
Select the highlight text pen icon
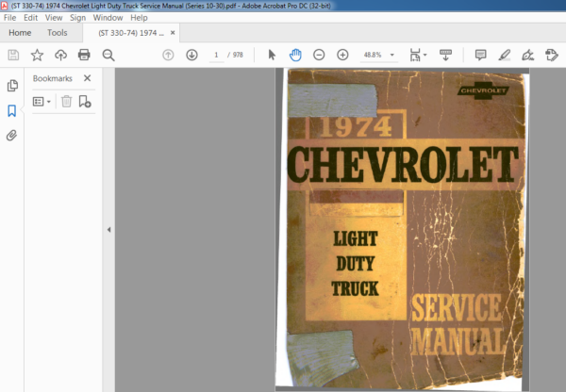click(x=505, y=55)
